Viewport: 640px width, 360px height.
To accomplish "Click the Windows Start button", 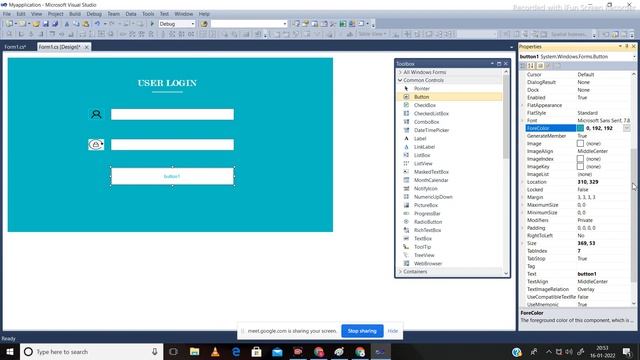I will coord(10,351).
